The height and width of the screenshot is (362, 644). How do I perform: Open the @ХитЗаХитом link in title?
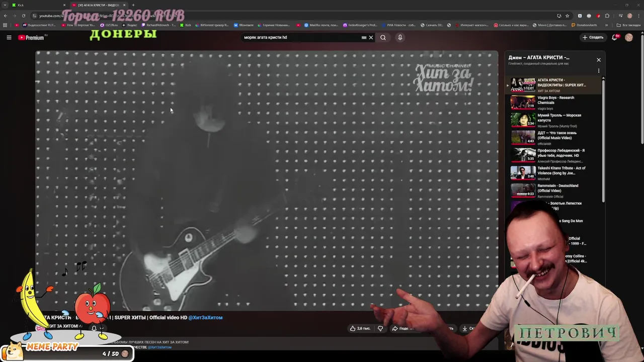(205, 317)
